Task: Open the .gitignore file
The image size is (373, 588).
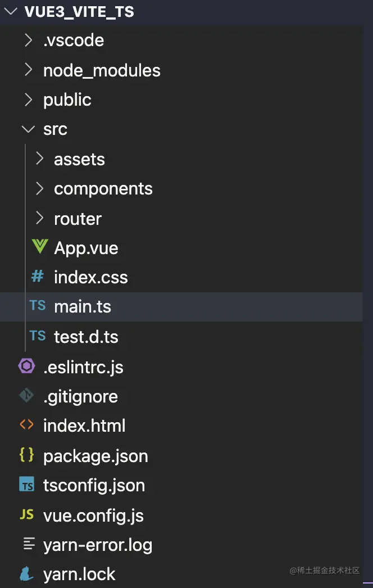Action: pos(80,397)
